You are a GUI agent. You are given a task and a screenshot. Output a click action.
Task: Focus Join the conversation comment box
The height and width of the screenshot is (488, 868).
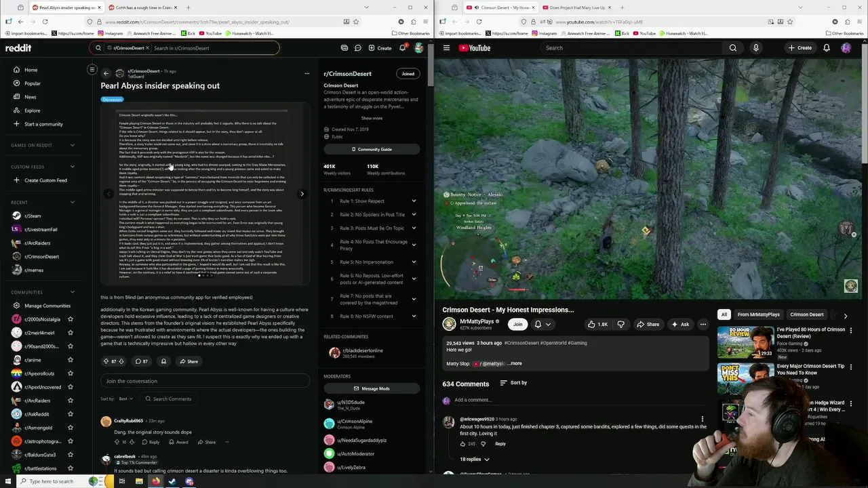click(x=205, y=381)
